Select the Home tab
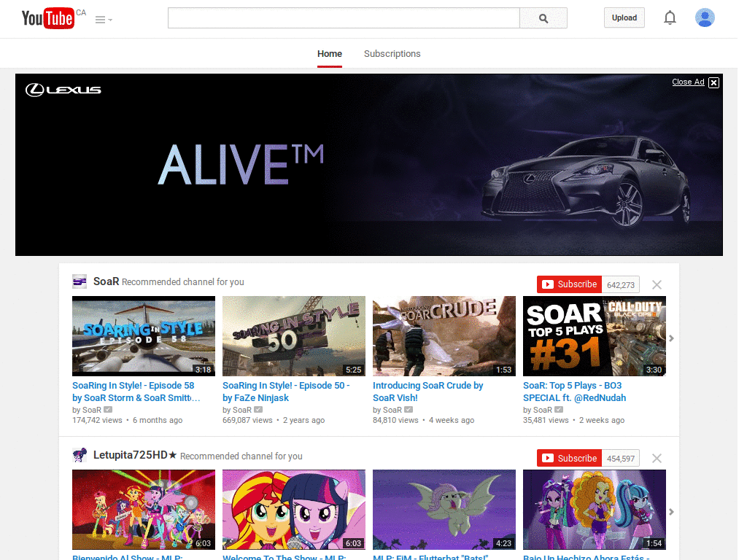The width and height of the screenshot is (747, 560). pyautogui.click(x=330, y=54)
